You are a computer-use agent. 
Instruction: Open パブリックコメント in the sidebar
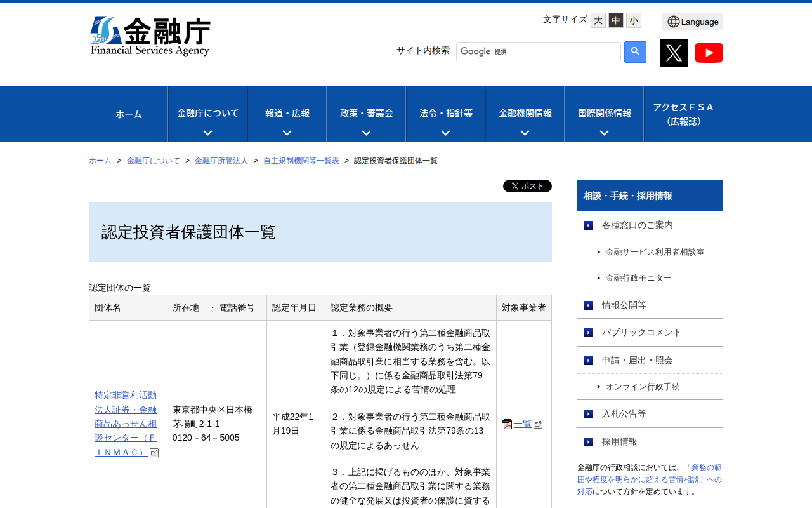click(641, 333)
